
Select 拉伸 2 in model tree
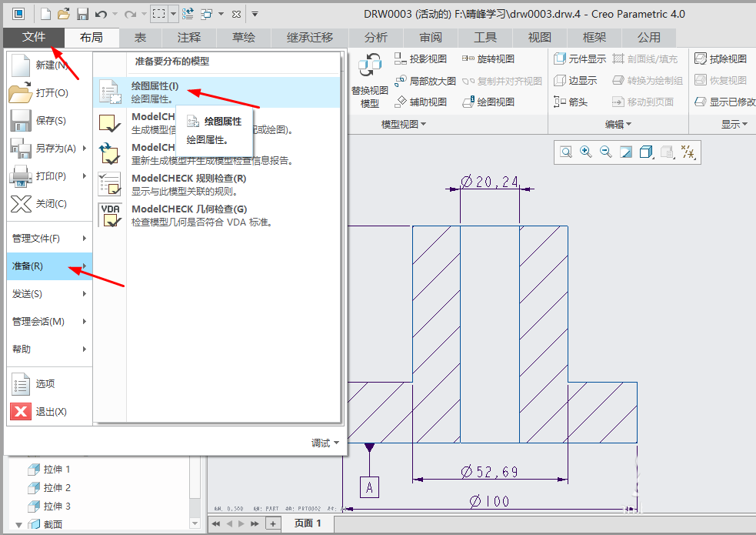point(50,488)
